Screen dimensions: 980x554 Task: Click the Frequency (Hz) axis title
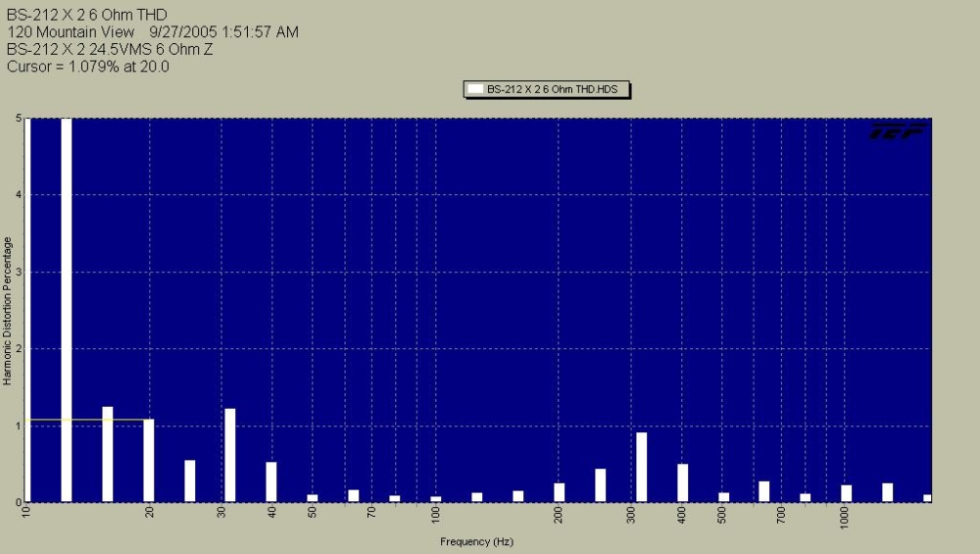click(476, 541)
